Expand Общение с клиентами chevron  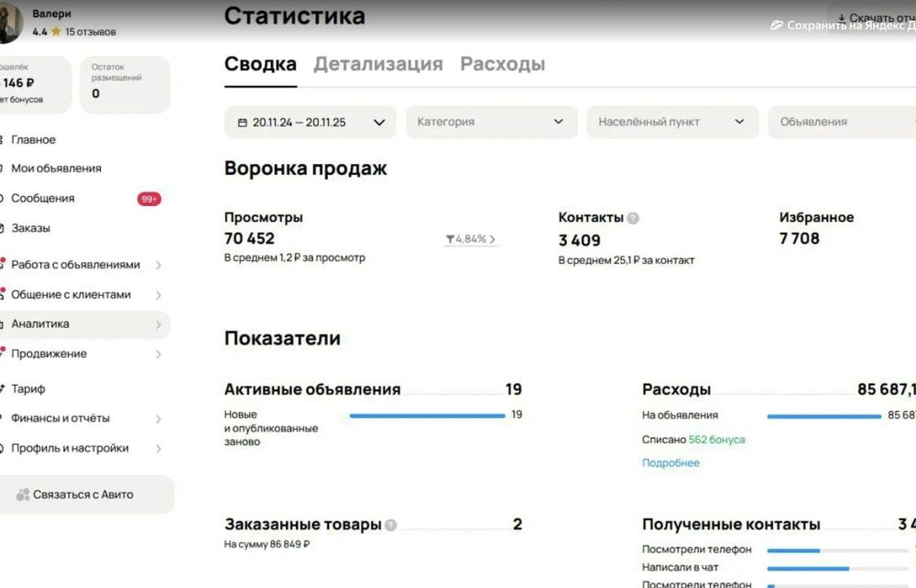pos(158,295)
